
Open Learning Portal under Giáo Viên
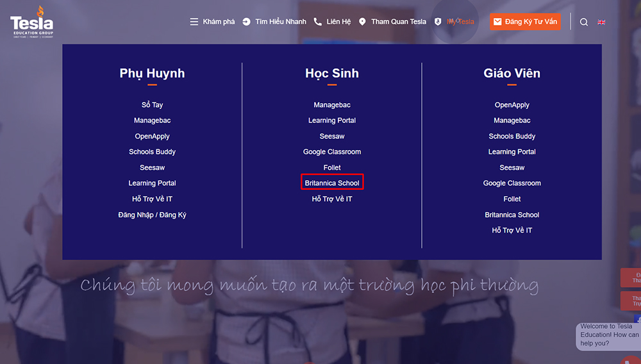coord(512,152)
